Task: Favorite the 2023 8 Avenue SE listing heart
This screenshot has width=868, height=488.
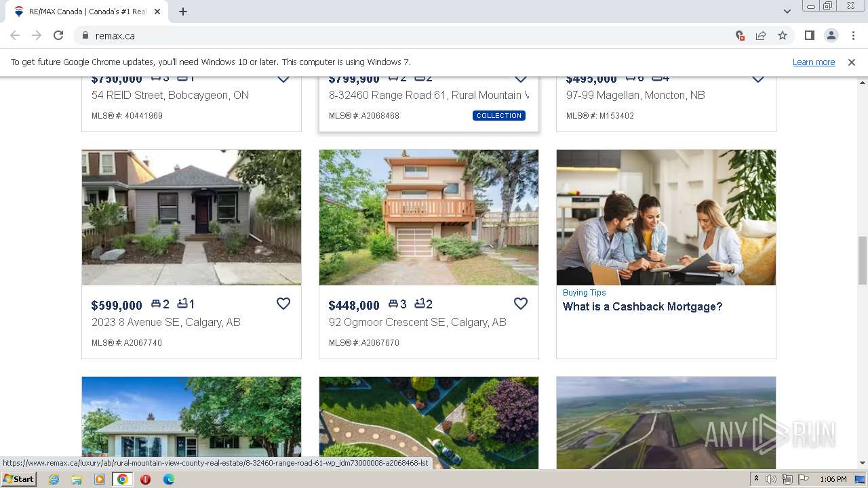Action: [x=283, y=304]
